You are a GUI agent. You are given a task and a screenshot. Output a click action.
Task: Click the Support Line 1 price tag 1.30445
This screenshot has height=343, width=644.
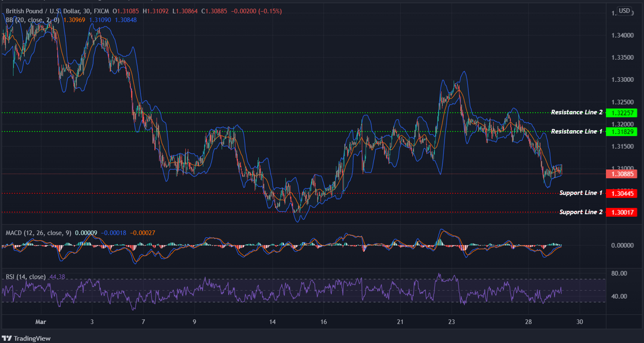622,193
